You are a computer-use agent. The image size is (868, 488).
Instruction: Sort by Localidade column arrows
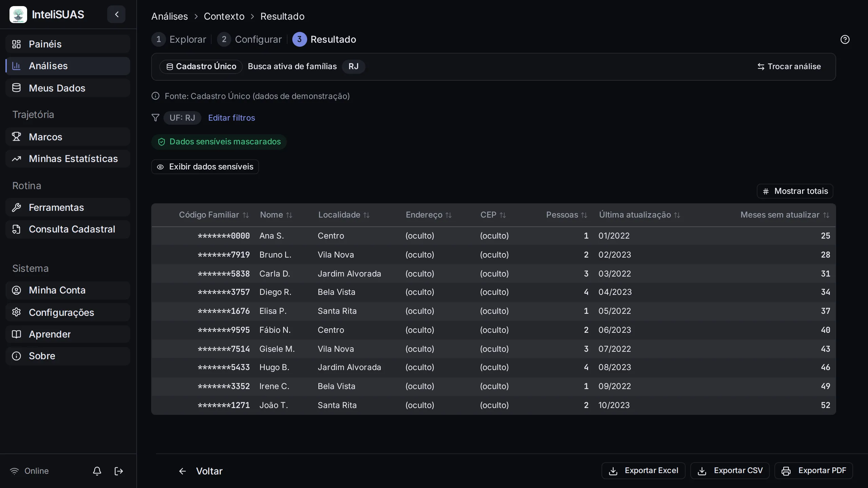tap(367, 215)
